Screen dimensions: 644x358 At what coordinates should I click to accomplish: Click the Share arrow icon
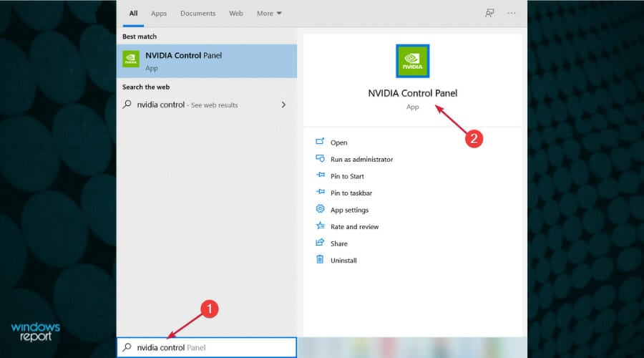tap(320, 243)
